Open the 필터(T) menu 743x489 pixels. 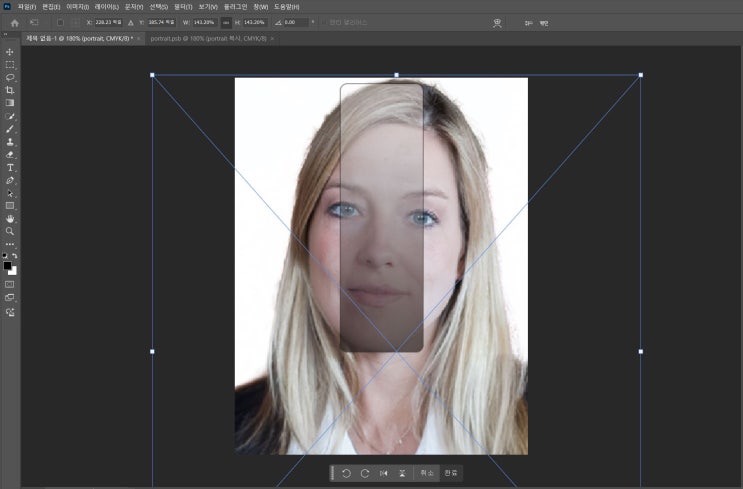click(183, 7)
